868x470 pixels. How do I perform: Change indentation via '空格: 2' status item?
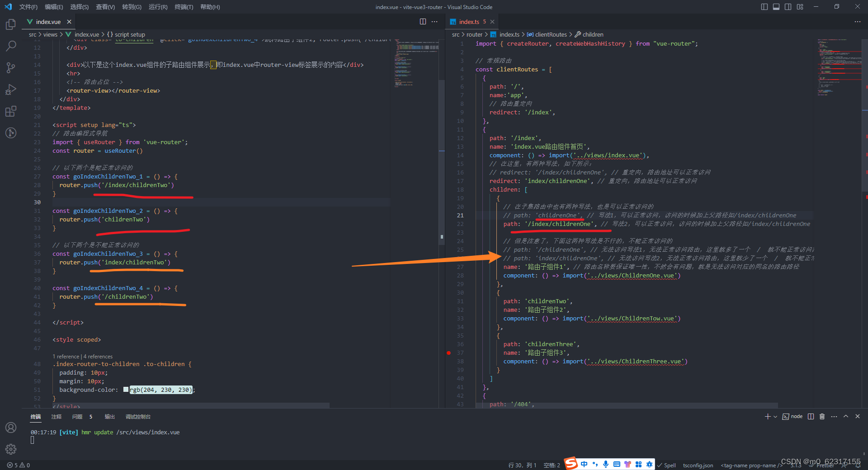(552, 465)
